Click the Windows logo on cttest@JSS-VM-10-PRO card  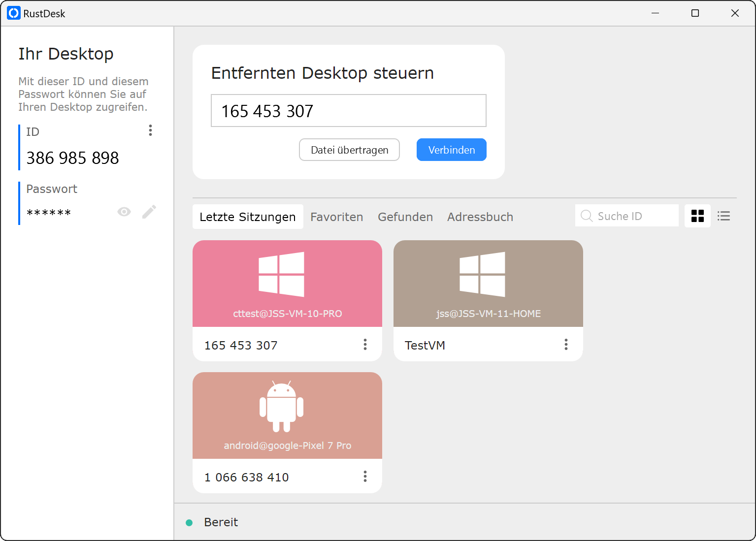tap(281, 274)
